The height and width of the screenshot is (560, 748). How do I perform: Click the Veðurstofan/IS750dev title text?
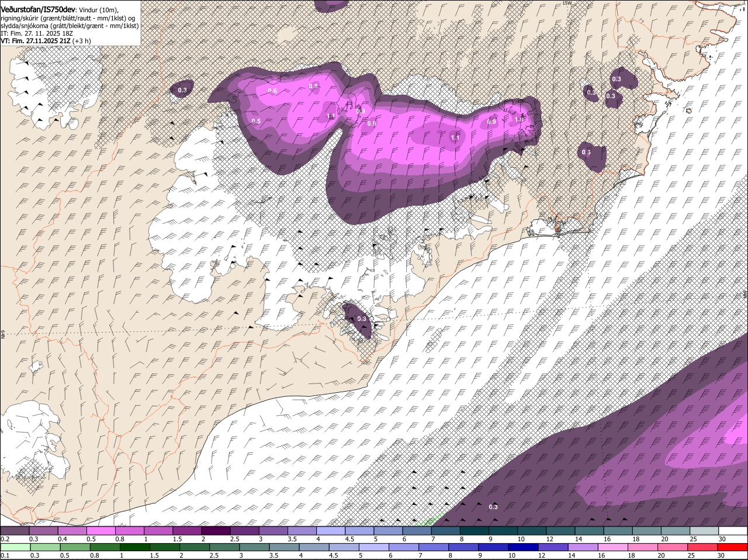pos(38,10)
